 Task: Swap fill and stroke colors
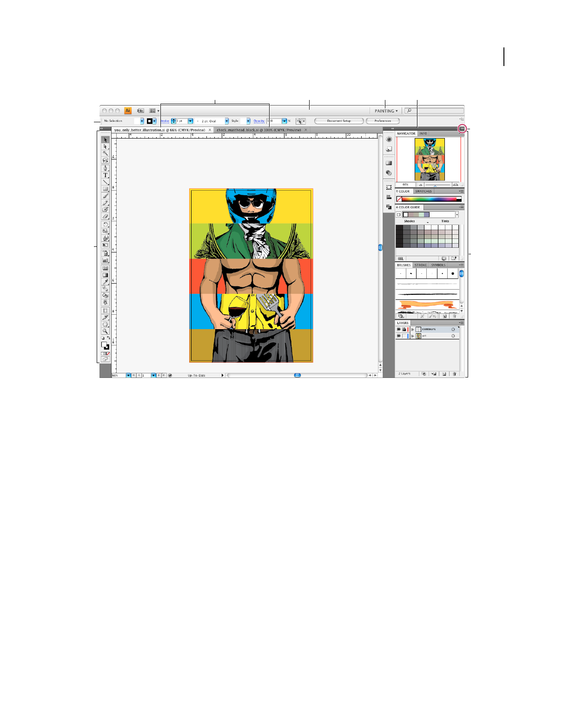coord(108,338)
